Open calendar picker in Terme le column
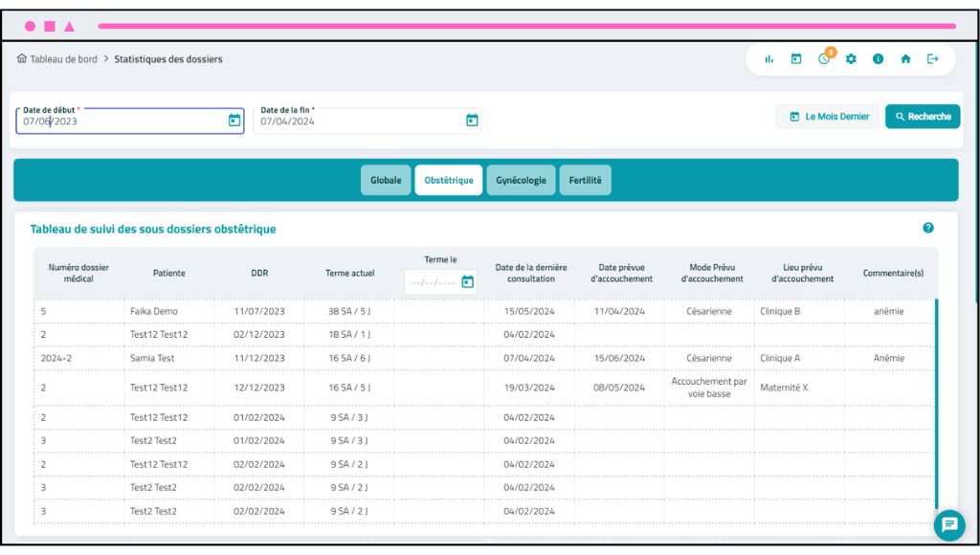The image size is (980, 555). coord(467,282)
